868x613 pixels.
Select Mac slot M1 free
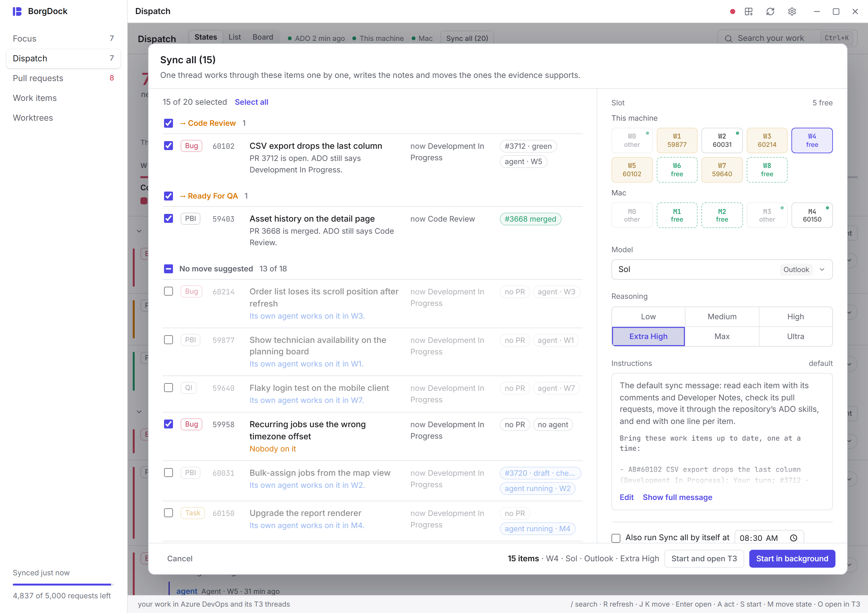[677, 215]
